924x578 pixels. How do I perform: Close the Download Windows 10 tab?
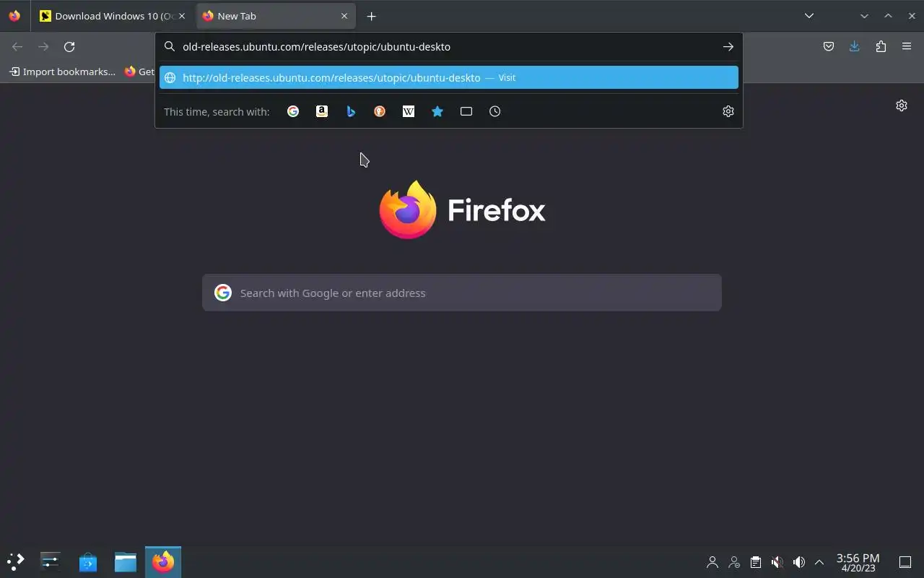[x=182, y=16]
